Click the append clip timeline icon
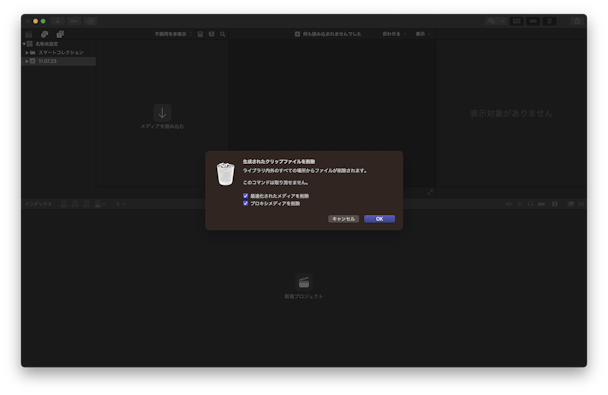Viewport: 608px width, 395px height. click(86, 204)
